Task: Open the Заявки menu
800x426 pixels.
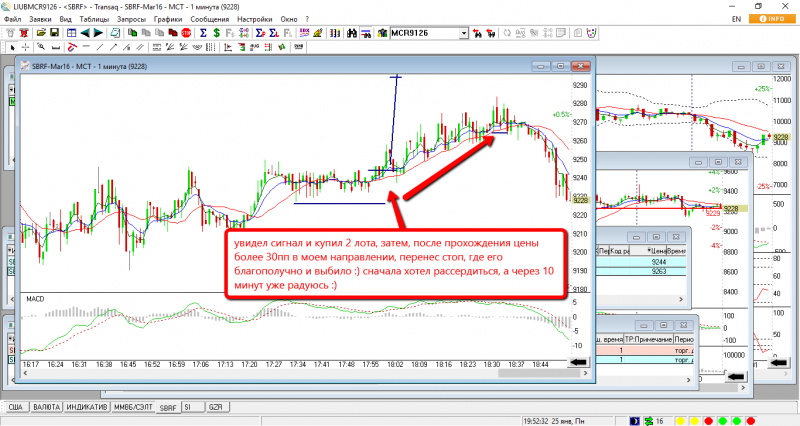Action: pos(40,19)
